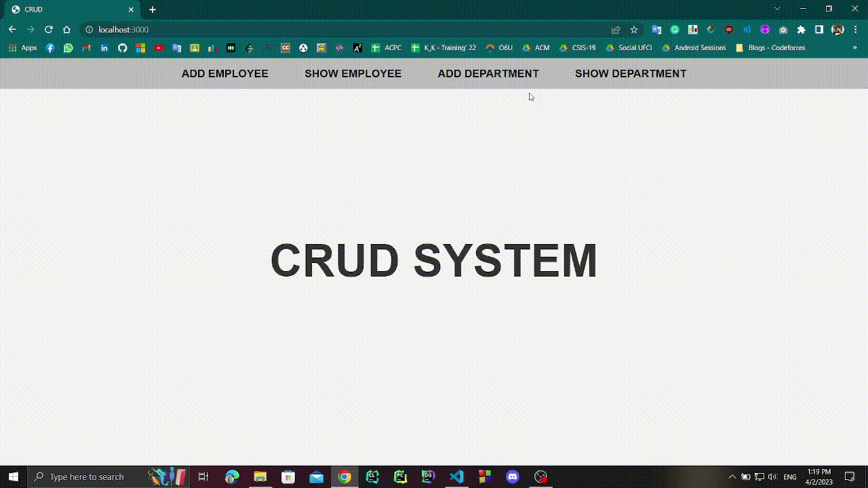
Task: Open Discord from the taskbar
Action: pos(512,476)
